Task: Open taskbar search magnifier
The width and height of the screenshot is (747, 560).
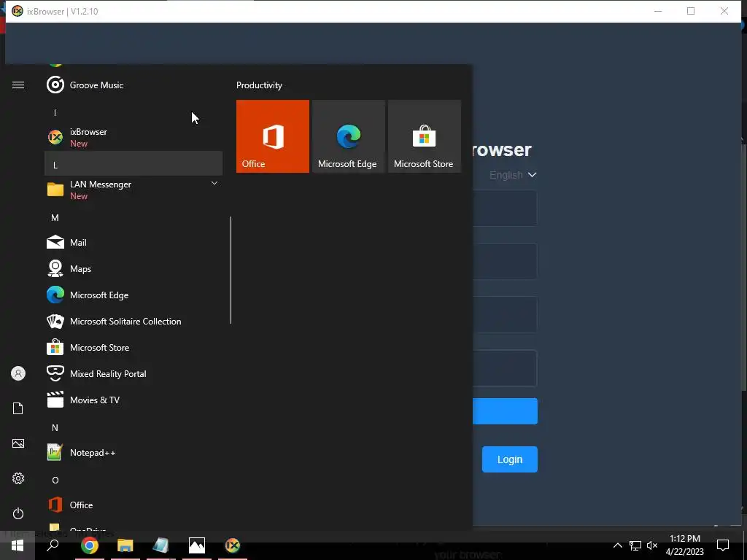Action: pyautogui.click(x=53, y=545)
